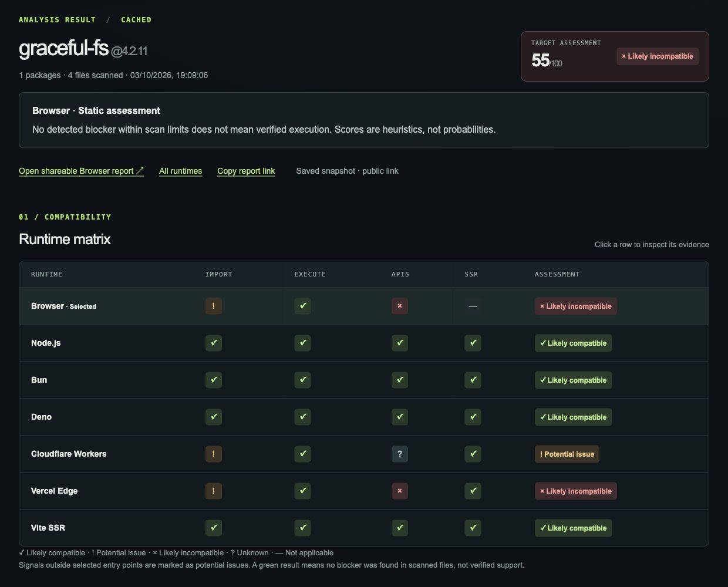Copy the report link
Viewport: 728px width, 587px height.
tap(246, 171)
